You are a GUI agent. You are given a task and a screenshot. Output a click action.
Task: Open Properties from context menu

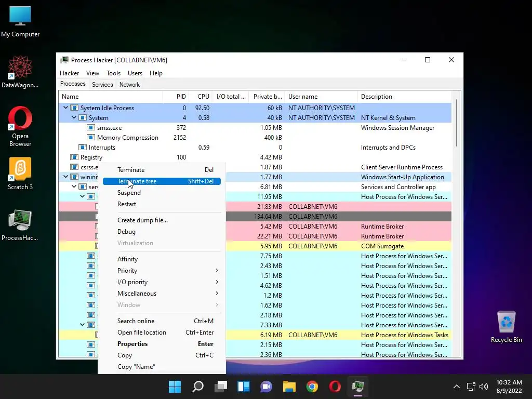point(162,344)
